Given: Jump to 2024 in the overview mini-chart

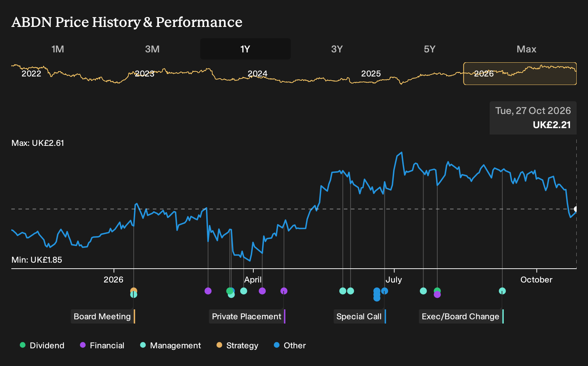Looking at the screenshot, I should point(258,74).
